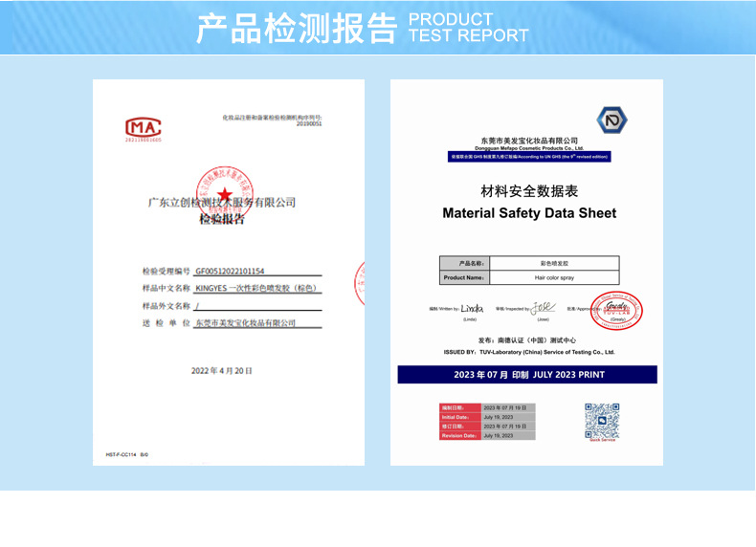Click the partial red stamp at the page edge
Viewport: 756px width, 547px height.
click(360, 283)
